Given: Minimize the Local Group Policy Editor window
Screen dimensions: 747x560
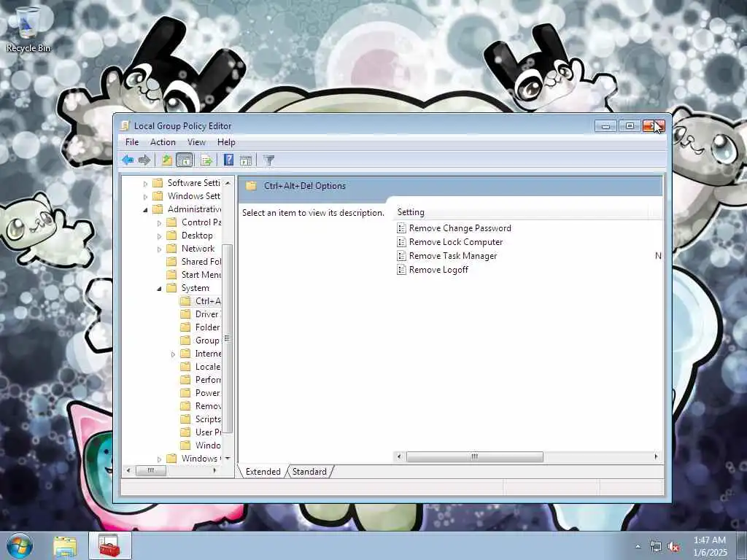Looking at the screenshot, I should (606, 126).
